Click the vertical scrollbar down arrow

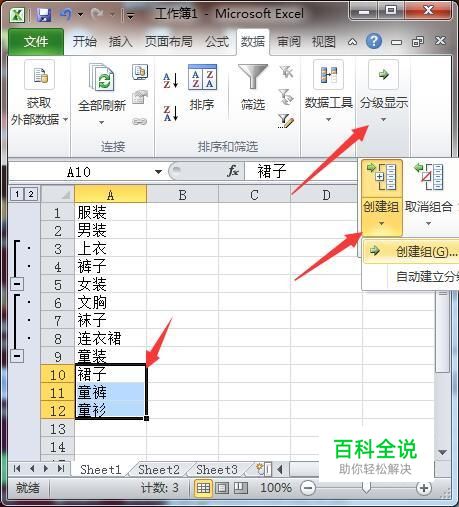[443, 452]
